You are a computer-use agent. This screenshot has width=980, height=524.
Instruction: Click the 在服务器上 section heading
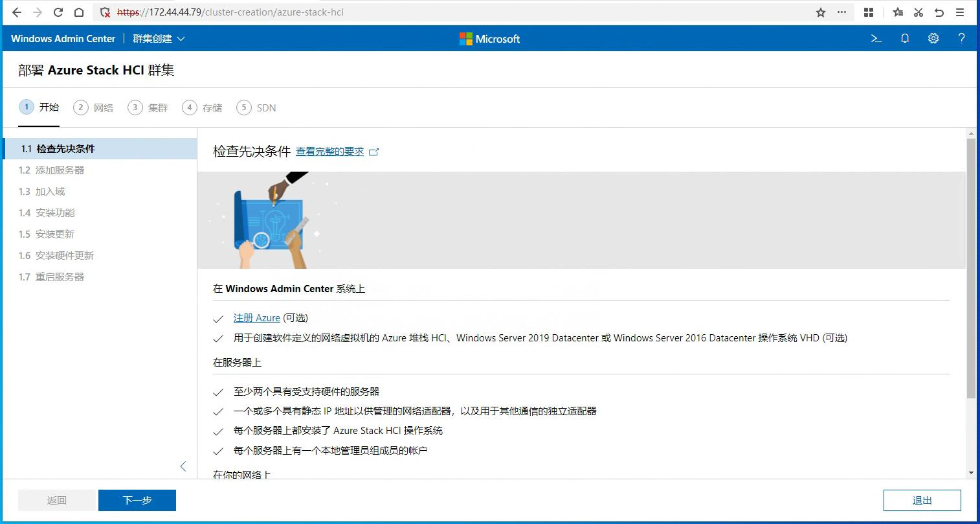pos(237,363)
